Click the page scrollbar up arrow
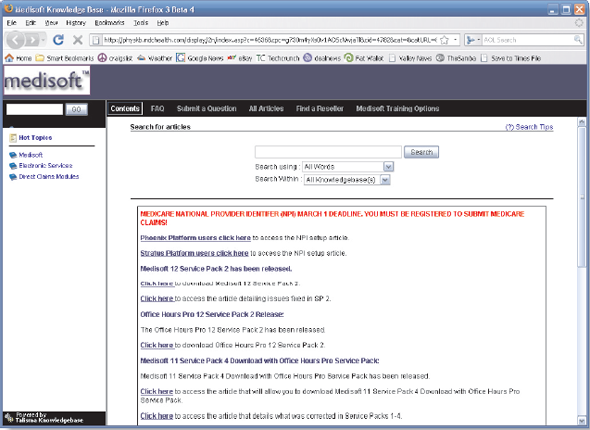The image size is (590, 430). (x=582, y=122)
